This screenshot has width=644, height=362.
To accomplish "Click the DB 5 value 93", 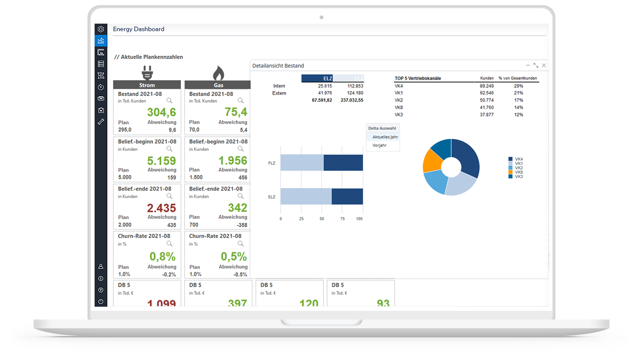I will 383,303.
